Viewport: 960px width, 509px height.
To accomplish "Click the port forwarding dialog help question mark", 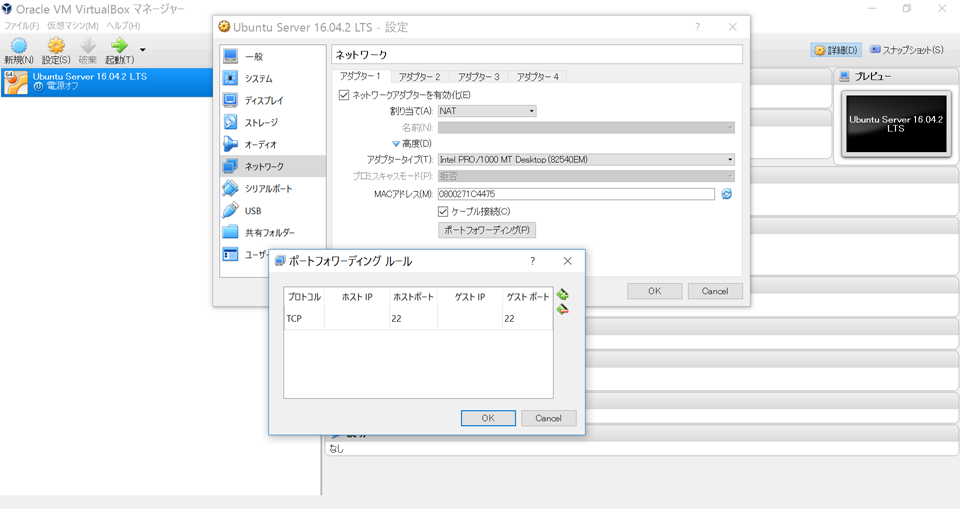I will pyautogui.click(x=533, y=262).
